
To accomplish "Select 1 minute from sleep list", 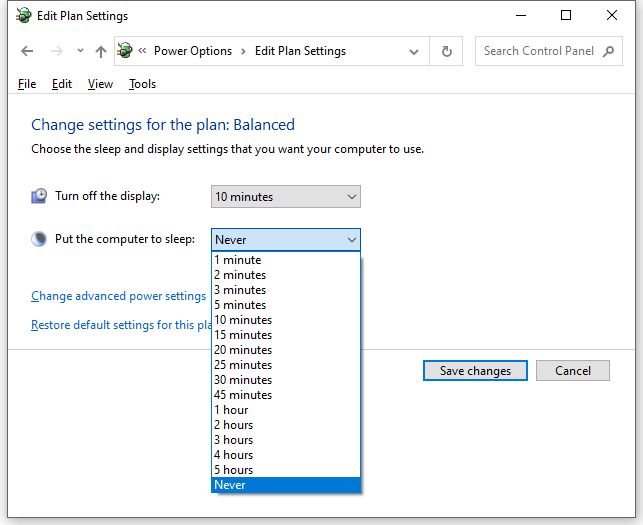I will (286, 260).
